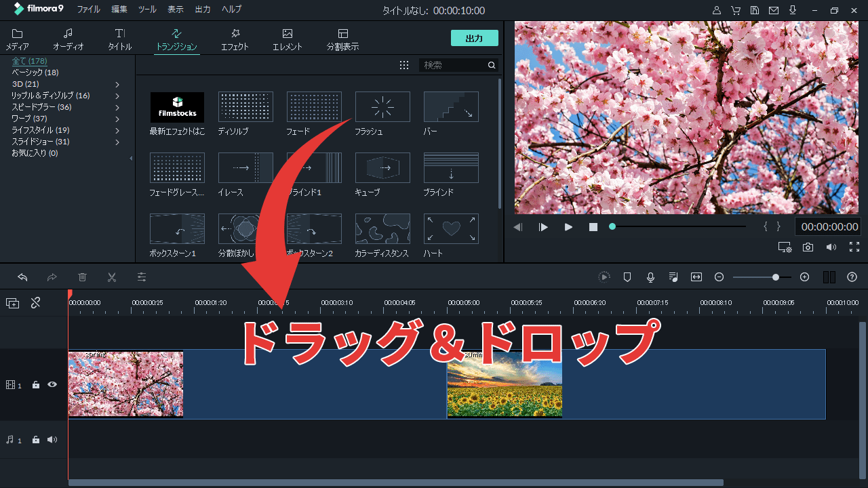Open the ファイル menu
The width and height of the screenshot is (868, 488).
(88, 9)
